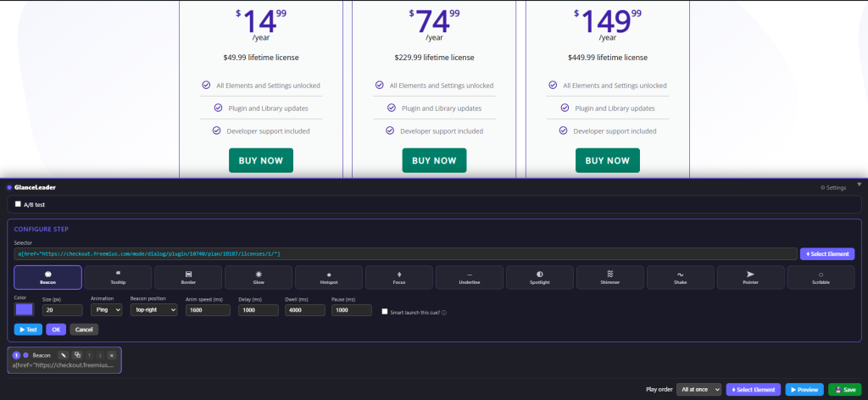Cancel the step configuration
The height and width of the screenshot is (400, 868).
point(84,329)
